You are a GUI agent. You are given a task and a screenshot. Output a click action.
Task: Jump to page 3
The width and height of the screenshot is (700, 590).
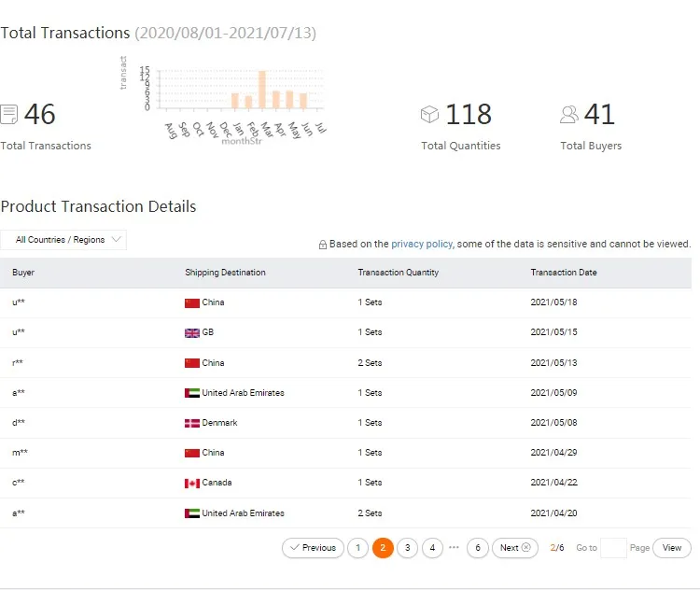pyautogui.click(x=407, y=548)
